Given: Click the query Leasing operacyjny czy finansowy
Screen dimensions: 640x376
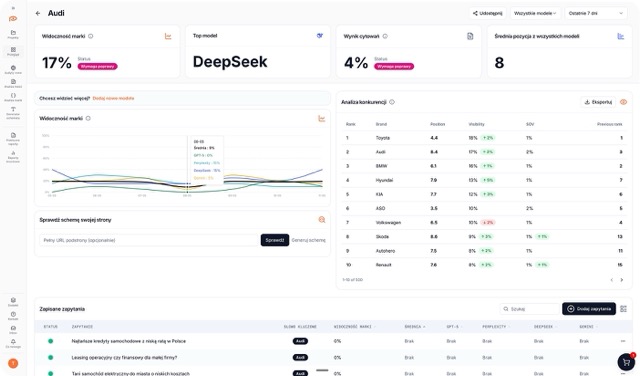Looking at the screenshot, I should pos(124,357).
